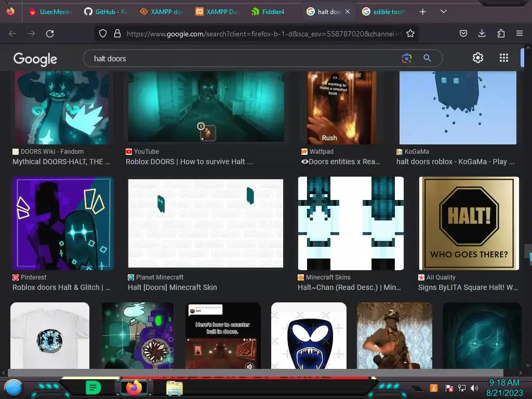Switch to the GitHub tab
This screenshot has height=399, width=532.
pyautogui.click(x=105, y=11)
